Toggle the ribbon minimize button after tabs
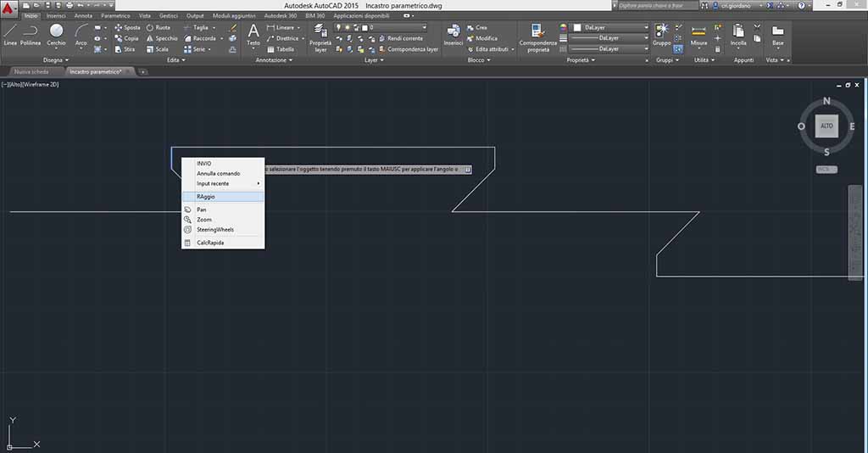Screen dimensions: 868x453 [407, 16]
